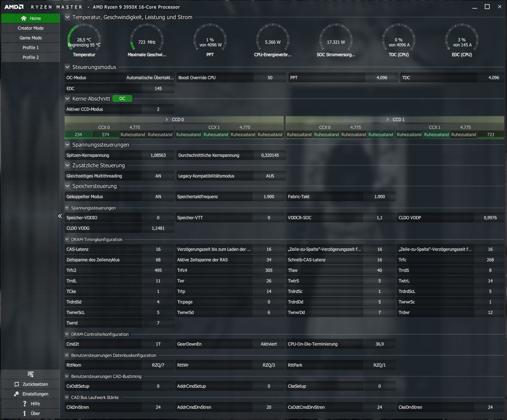Click the Aktiviert value of GearDownEn
Screen dimensions: 507x420
click(269, 344)
